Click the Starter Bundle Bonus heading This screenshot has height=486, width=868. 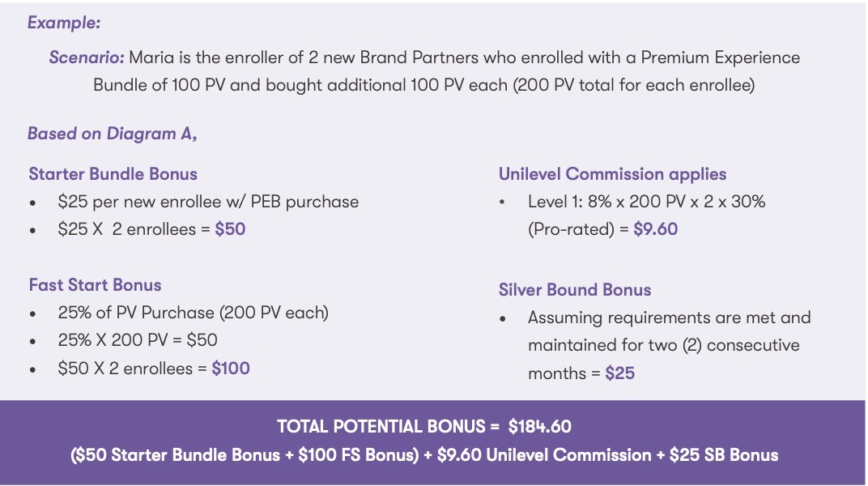[113, 174]
